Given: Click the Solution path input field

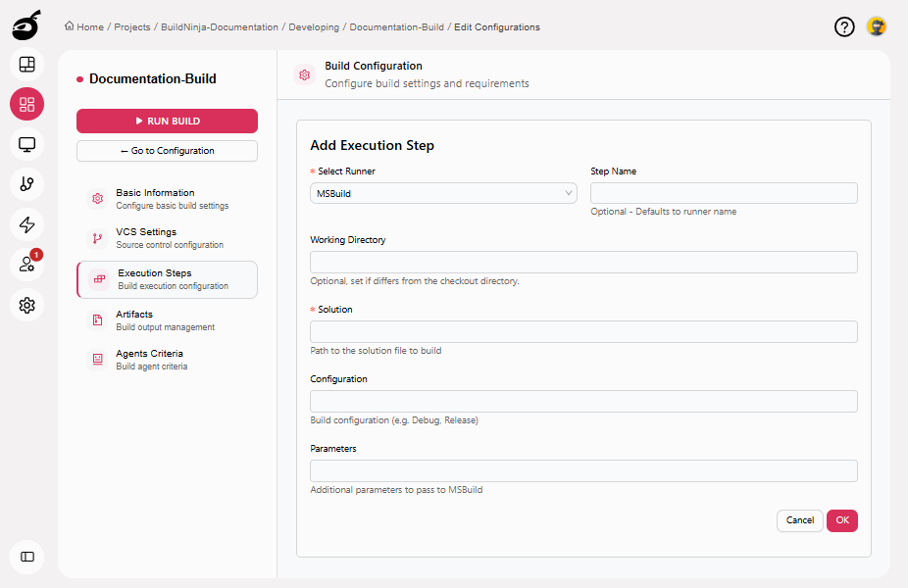Looking at the screenshot, I should (583, 332).
